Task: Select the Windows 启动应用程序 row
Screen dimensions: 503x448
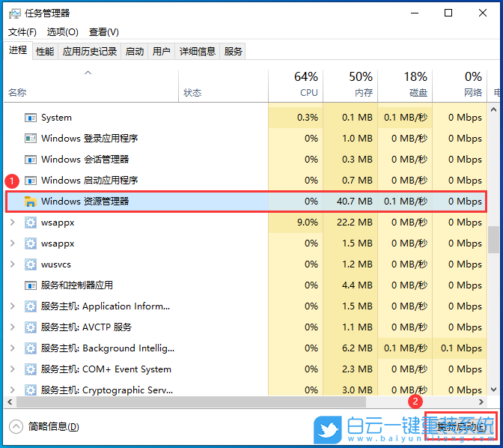Action: point(246,181)
